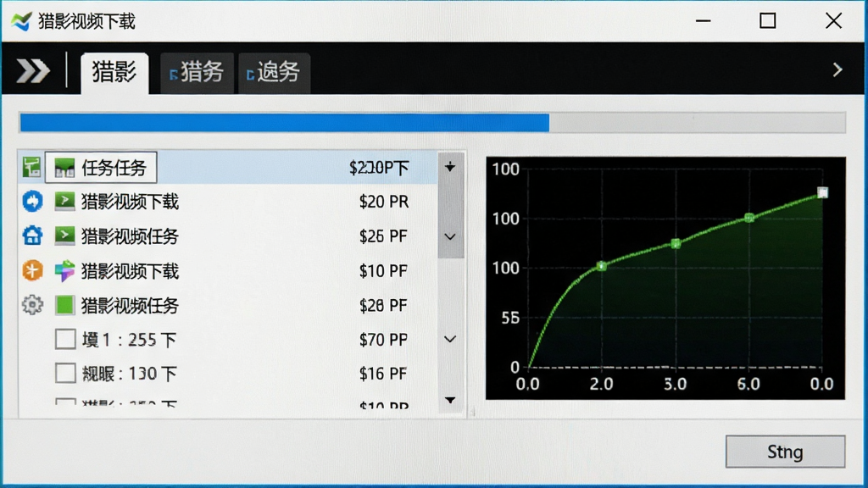This screenshot has width=868, height=488.
Task: Click the Stng button
Action: tap(785, 452)
